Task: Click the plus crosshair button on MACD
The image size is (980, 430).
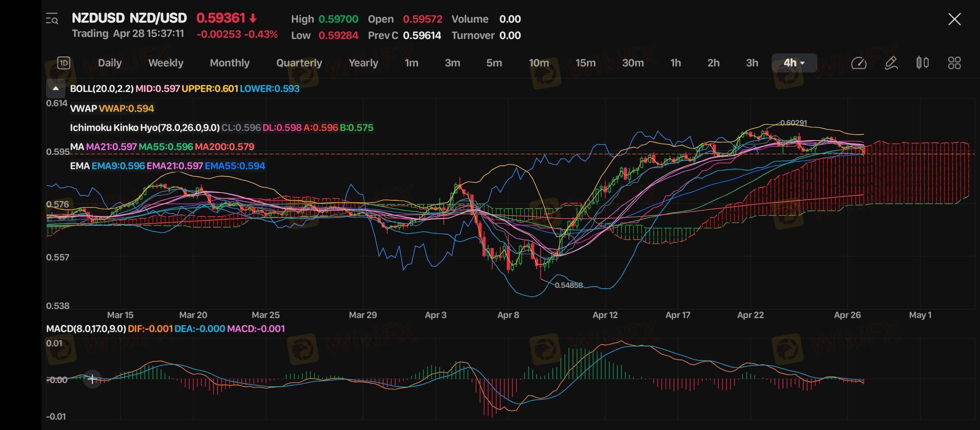Action: [92, 379]
